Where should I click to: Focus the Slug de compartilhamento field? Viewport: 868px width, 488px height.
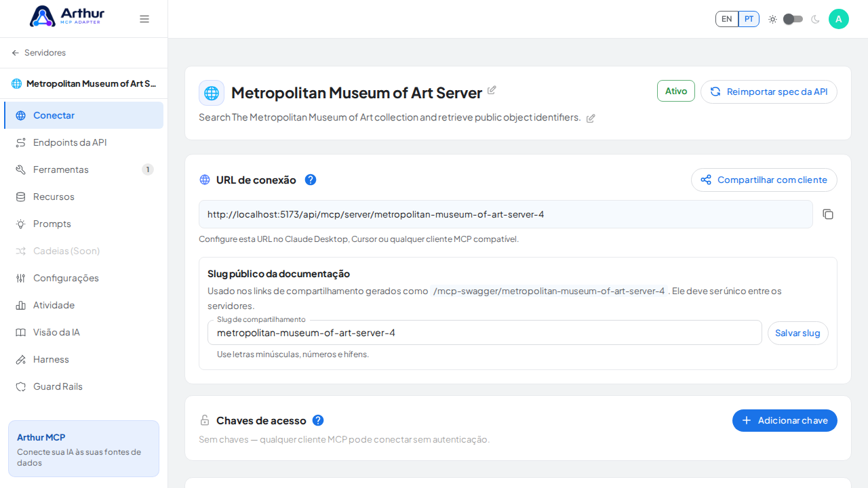point(485,333)
